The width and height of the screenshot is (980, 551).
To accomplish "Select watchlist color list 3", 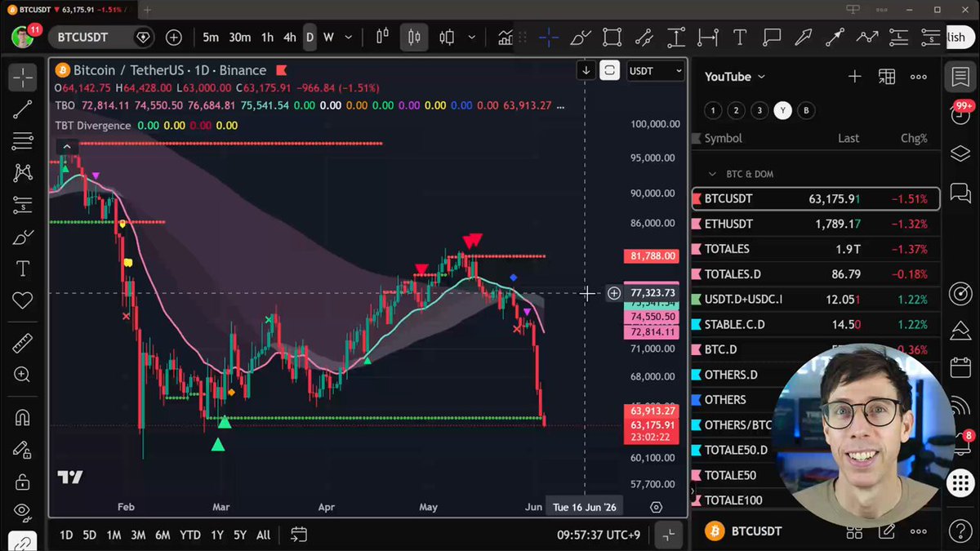I will point(759,110).
